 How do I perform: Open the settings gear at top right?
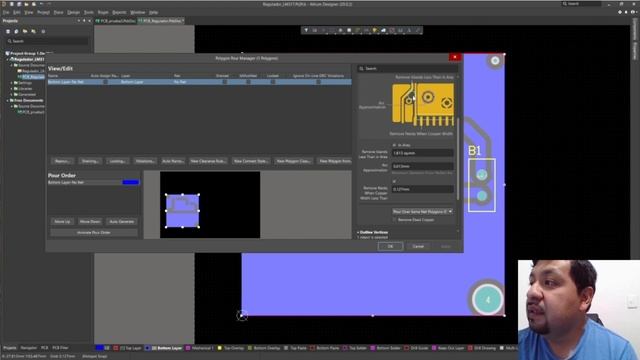coord(620,12)
